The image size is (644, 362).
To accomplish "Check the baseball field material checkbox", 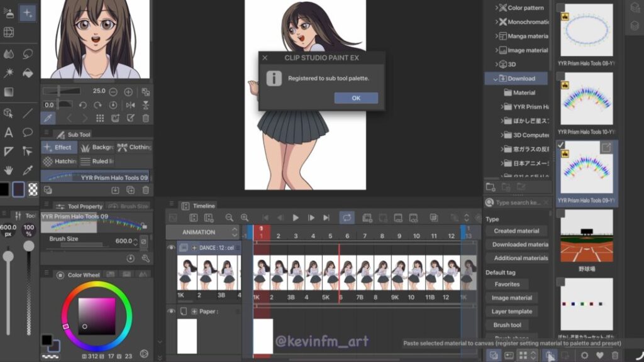I will tap(560, 214).
